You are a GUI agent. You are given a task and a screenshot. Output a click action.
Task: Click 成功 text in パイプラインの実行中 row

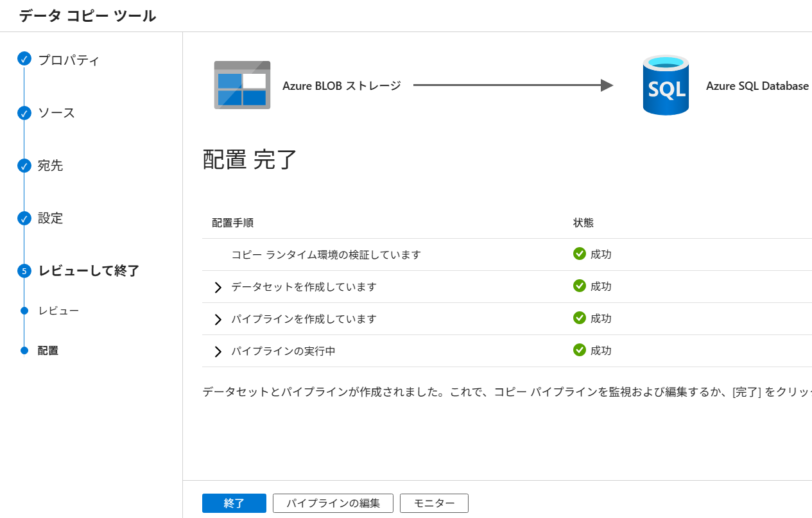point(601,350)
